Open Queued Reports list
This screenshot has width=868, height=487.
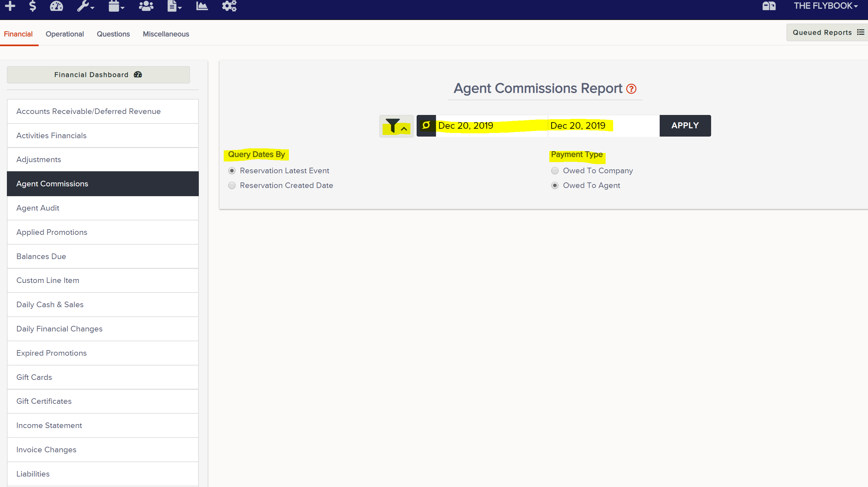click(x=828, y=32)
